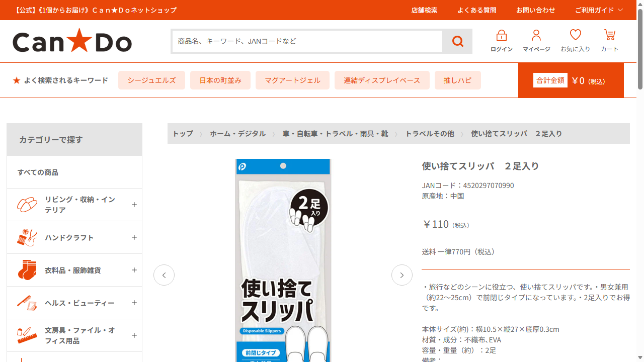644x362 pixels.
Task: Expand ハンドクラフト category plus sign
Action: click(x=134, y=237)
